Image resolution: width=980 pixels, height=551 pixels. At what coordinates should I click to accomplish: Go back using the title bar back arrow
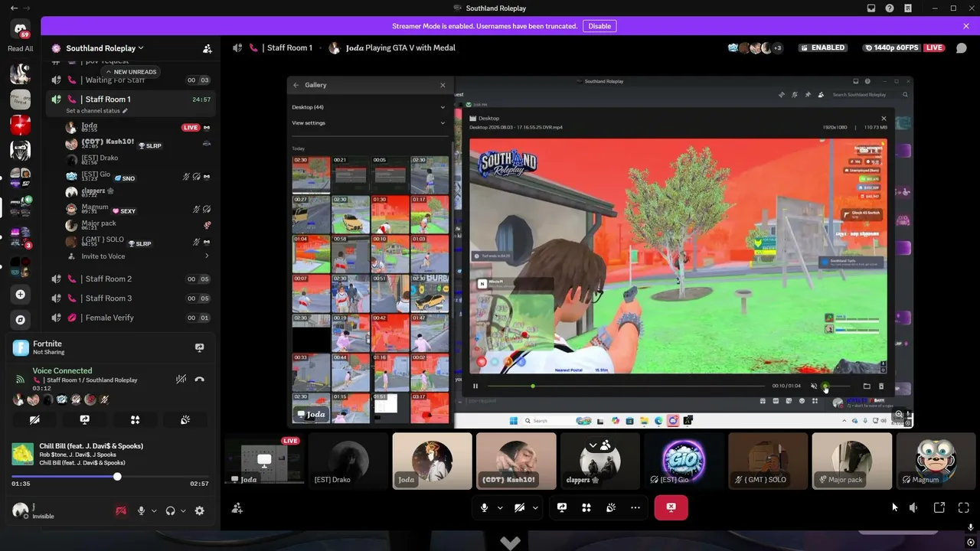(14, 8)
